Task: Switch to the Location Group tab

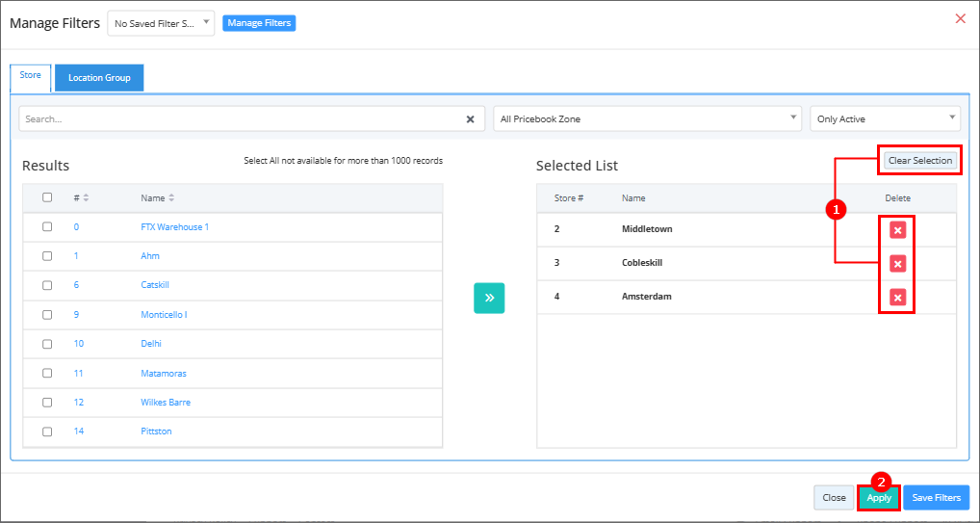Action: pyautogui.click(x=99, y=78)
